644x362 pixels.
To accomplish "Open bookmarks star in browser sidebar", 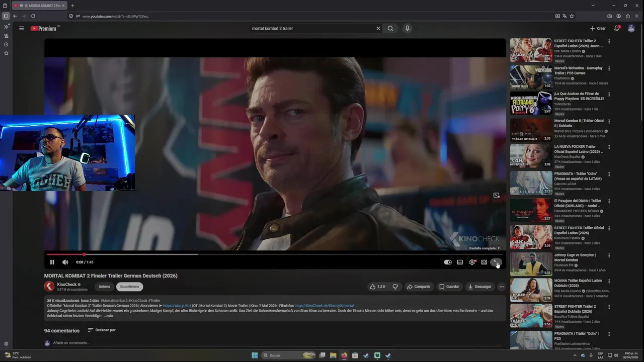I will tap(6, 53).
